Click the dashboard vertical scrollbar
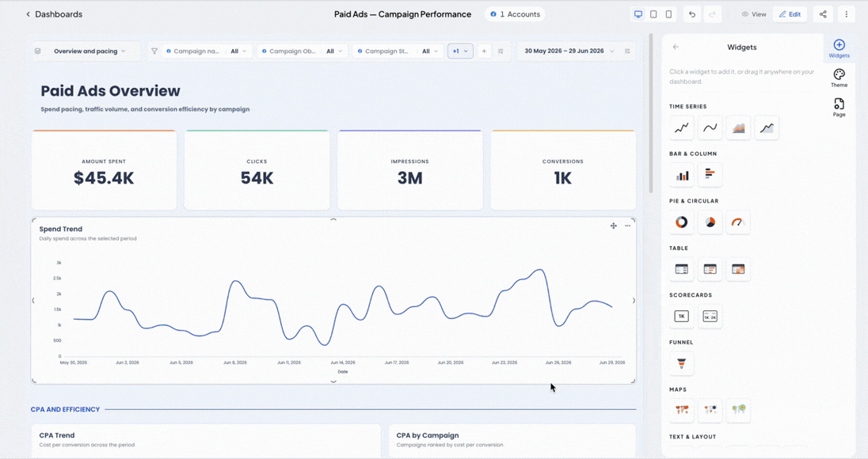 click(x=651, y=113)
